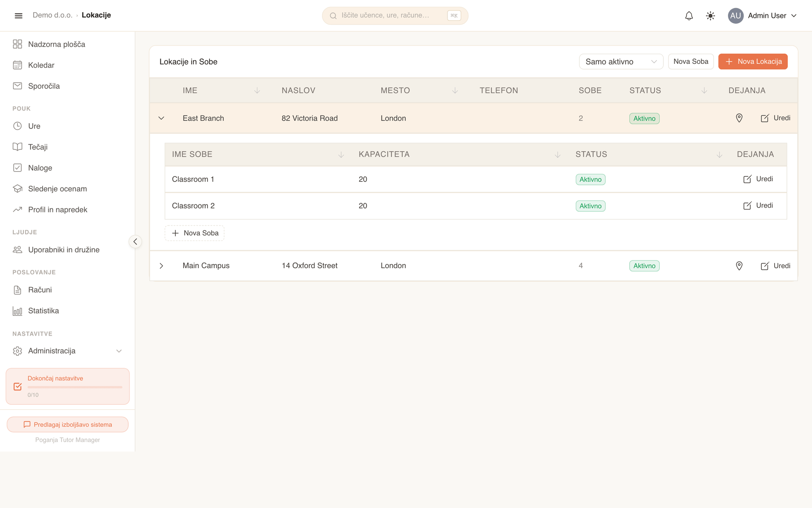Image resolution: width=812 pixels, height=508 pixels.
Task: Toggle the light/dark theme sun icon
Action: point(710,16)
